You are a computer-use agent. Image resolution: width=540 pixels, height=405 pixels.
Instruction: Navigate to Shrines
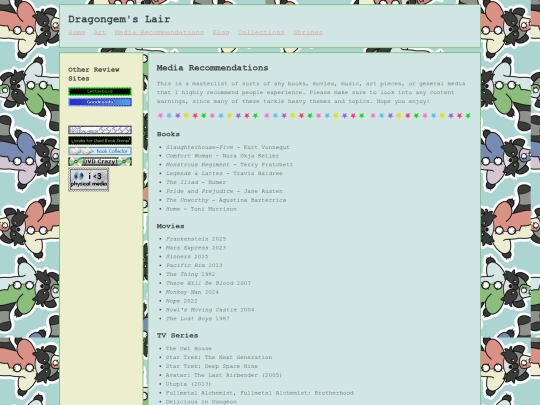[308, 32]
